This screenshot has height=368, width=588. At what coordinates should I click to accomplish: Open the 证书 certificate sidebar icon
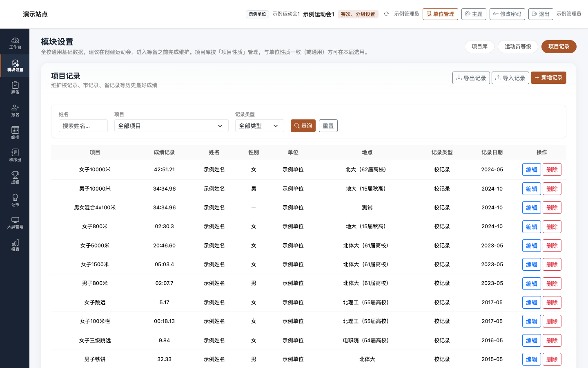click(15, 200)
